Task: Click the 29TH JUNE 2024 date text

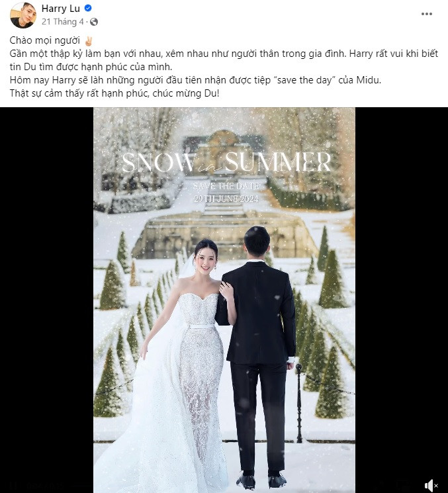Action: pos(226,199)
